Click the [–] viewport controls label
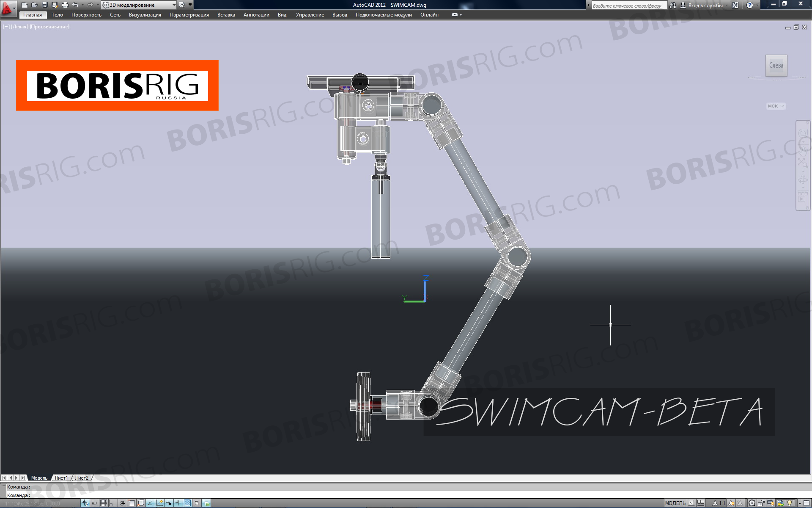812x508 pixels. click(6, 27)
